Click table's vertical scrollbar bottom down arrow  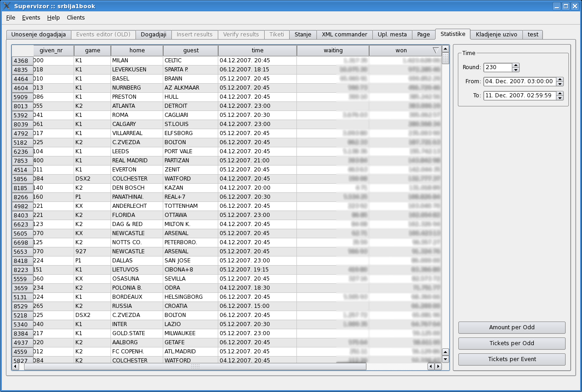[445, 359]
